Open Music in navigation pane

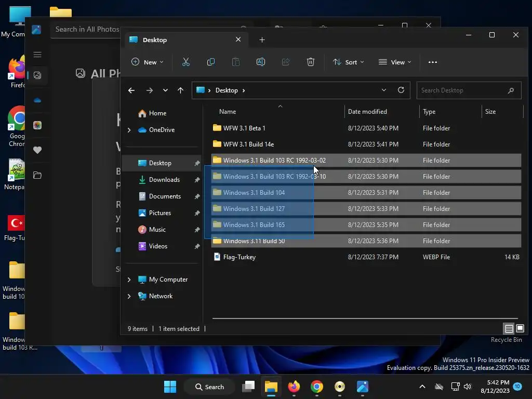pos(157,229)
